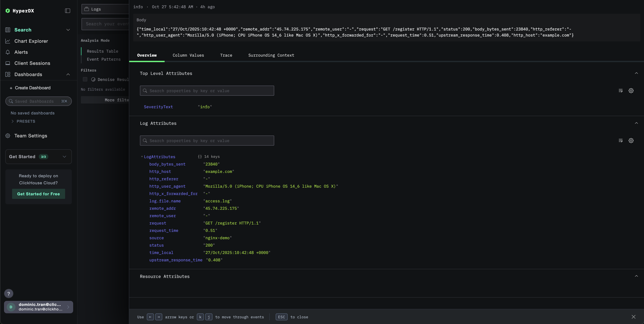The height and width of the screenshot is (324, 644).
Task: Toggle line wrap in Log Attributes
Action: (620, 141)
